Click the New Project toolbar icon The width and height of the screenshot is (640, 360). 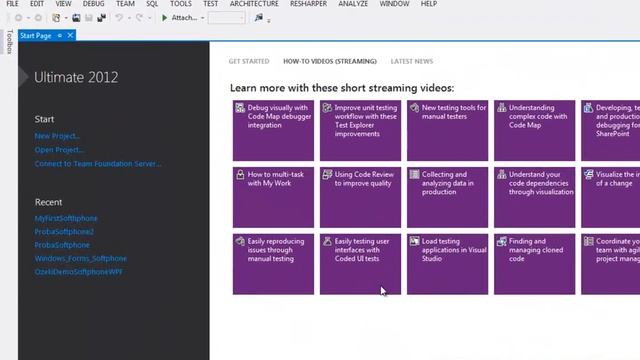pyautogui.click(x=56, y=18)
